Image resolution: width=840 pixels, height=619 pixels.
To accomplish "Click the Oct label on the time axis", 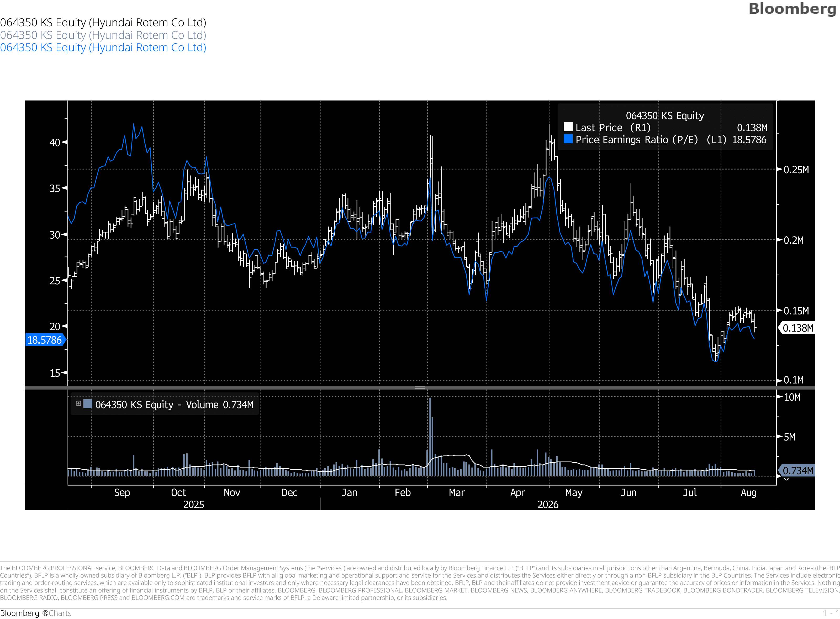I will point(178,492).
